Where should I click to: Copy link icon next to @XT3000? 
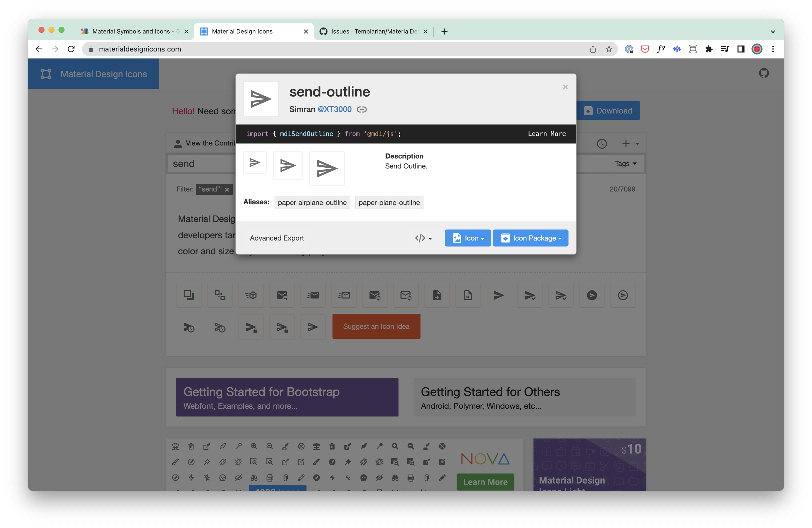tap(362, 109)
